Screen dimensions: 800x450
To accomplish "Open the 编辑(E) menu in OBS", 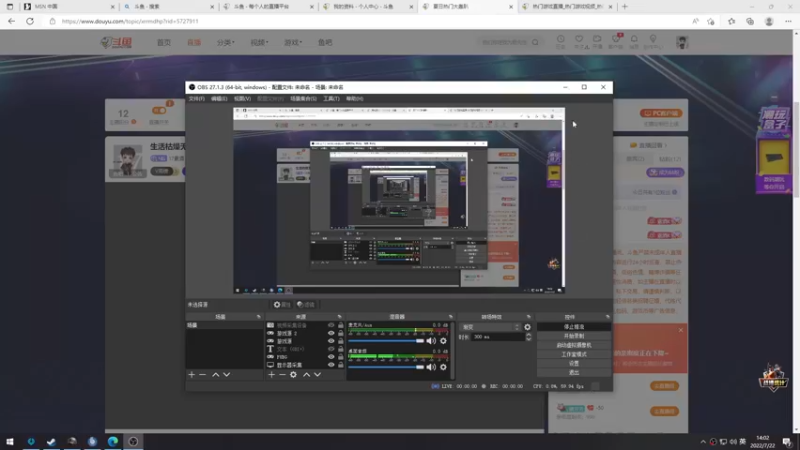I will pos(219,98).
